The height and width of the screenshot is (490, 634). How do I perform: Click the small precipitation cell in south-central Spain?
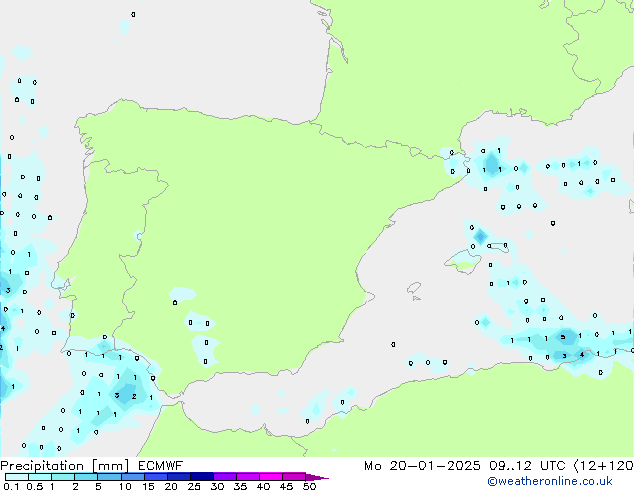point(176,301)
